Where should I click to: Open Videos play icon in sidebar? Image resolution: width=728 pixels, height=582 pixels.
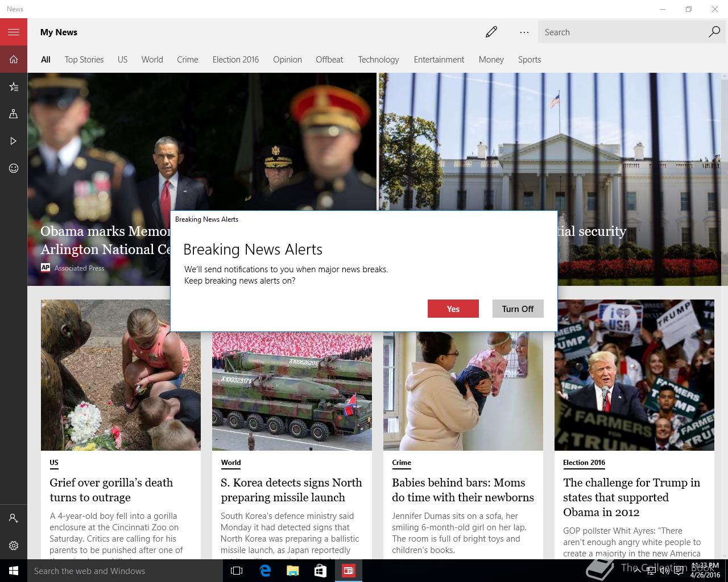14,141
